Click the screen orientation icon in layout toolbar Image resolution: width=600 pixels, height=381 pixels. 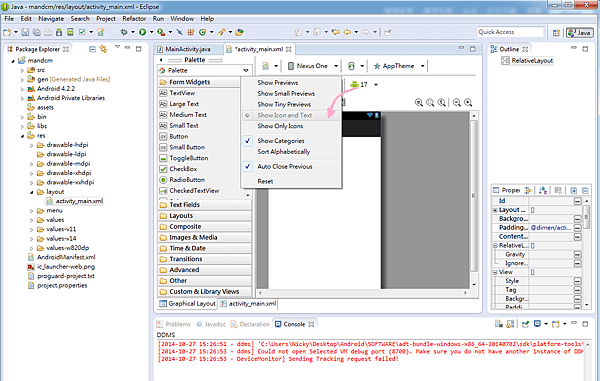[351, 66]
